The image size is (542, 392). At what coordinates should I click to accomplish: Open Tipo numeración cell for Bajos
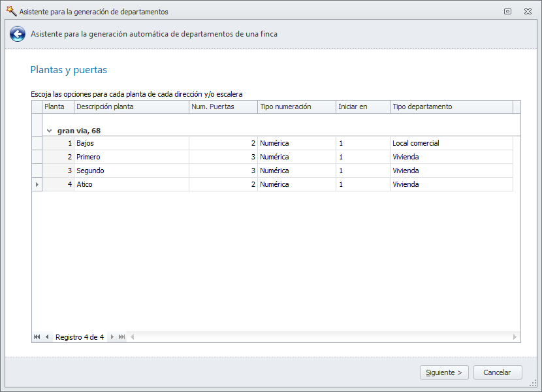point(296,143)
